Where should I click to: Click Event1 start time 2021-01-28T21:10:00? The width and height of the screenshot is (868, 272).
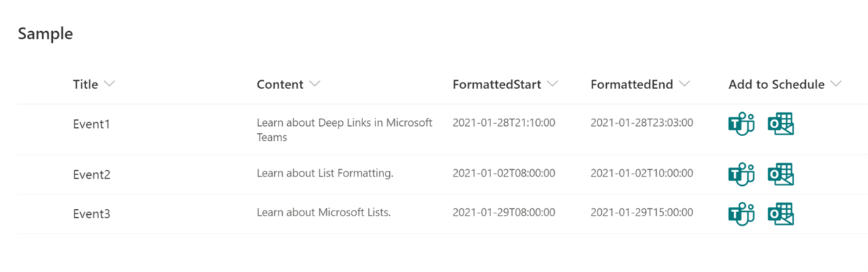pos(503,123)
